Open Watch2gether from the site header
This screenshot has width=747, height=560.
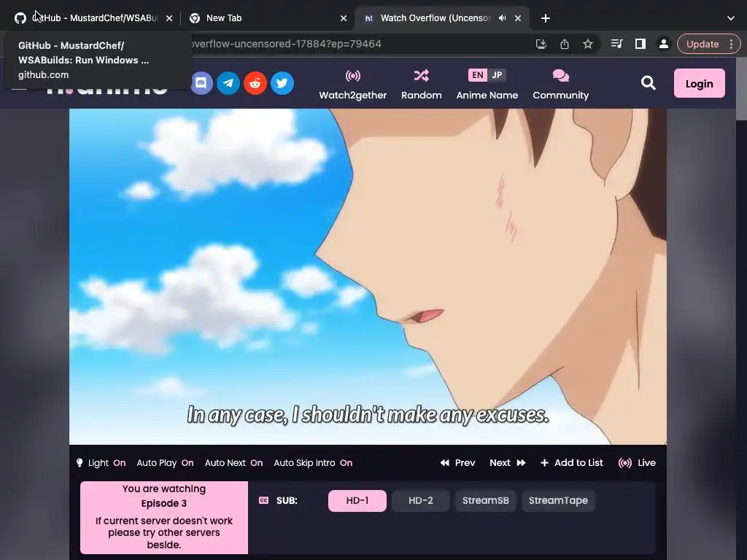pyautogui.click(x=352, y=85)
